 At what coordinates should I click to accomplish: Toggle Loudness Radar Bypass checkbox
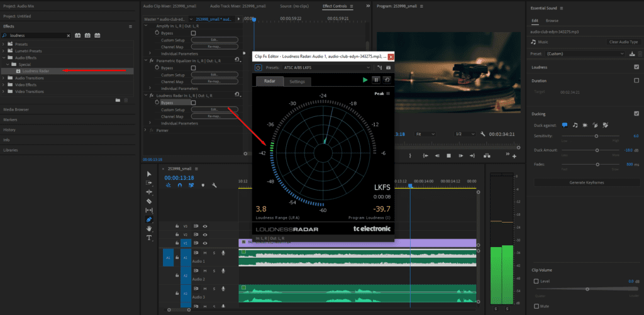[194, 102]
